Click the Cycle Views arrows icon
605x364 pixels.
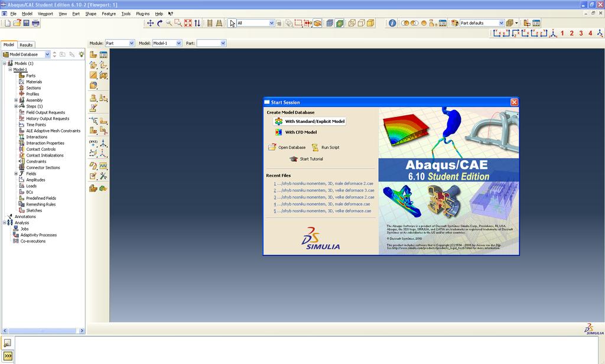click(x=197, y=23)
